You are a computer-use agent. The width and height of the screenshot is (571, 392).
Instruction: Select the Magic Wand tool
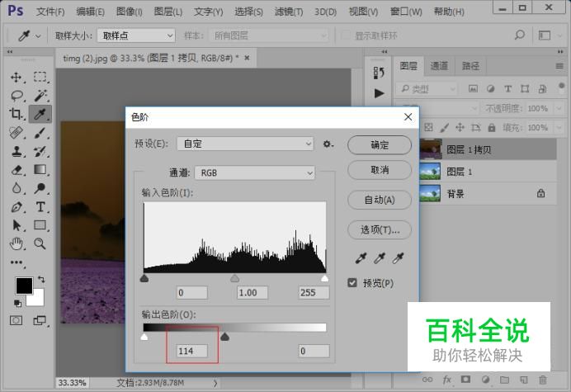click(40, 96)
